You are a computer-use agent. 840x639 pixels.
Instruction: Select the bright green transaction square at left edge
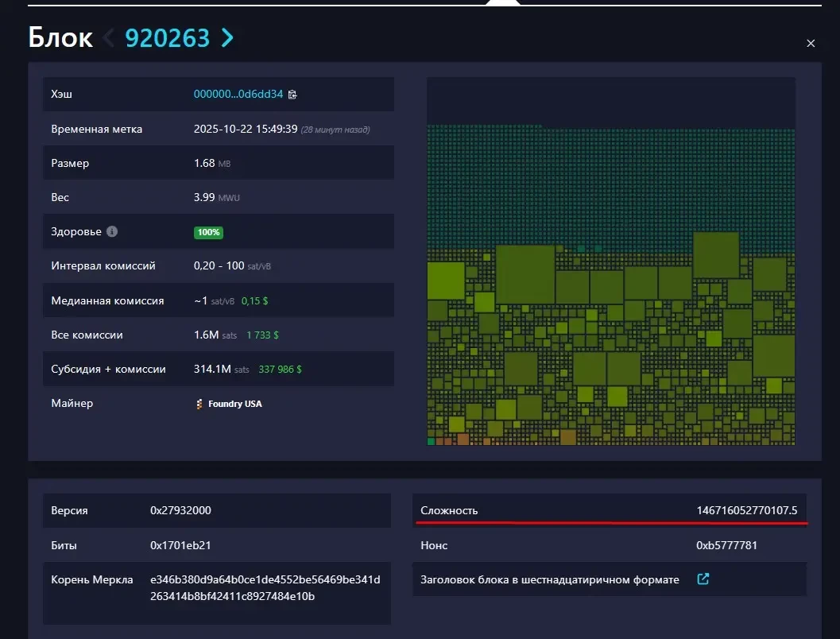pos(445,281)
